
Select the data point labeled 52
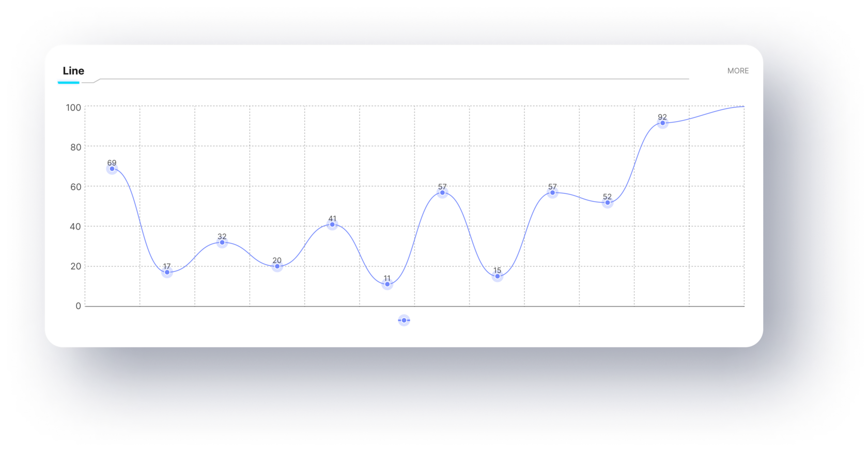pos(608,203)
